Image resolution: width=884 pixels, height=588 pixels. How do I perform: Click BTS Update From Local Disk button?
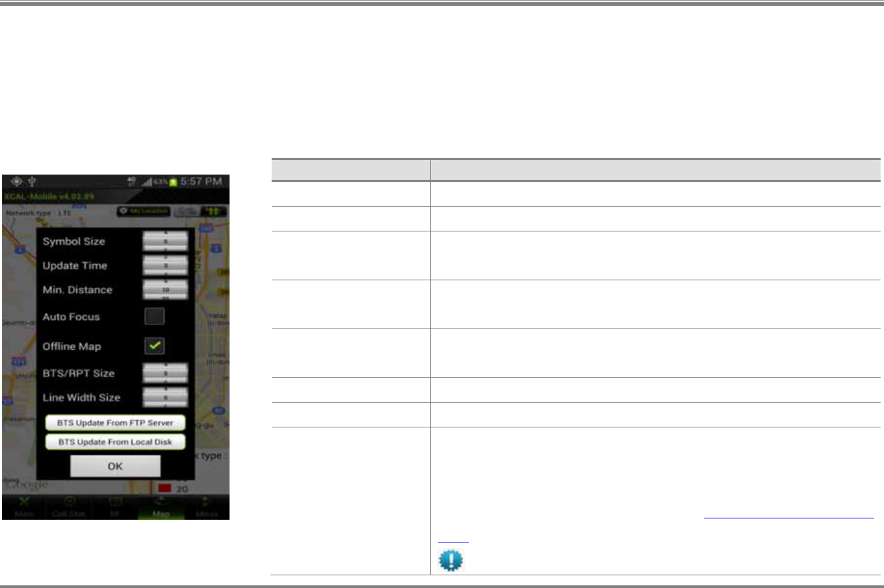pos(115,442)
